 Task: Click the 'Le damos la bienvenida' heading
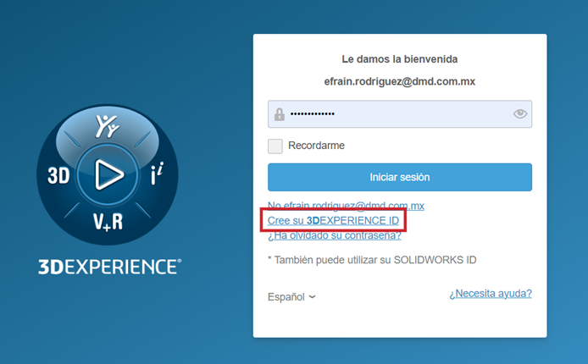(400, 59)
